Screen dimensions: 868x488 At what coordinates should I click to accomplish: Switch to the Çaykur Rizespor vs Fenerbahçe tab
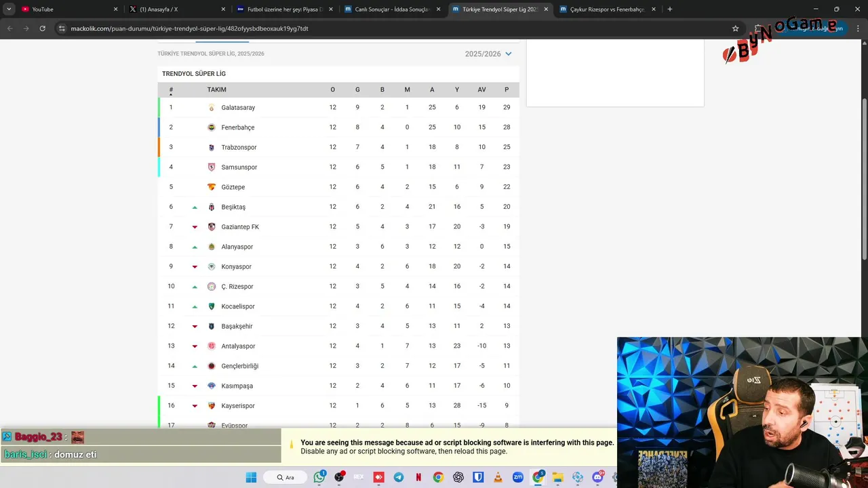click(608, 9)
